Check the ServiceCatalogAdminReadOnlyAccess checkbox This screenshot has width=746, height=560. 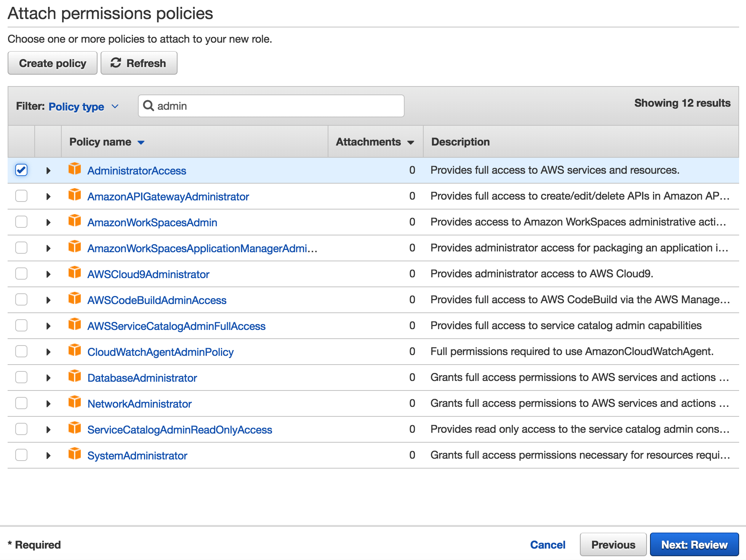pos(21,429)
